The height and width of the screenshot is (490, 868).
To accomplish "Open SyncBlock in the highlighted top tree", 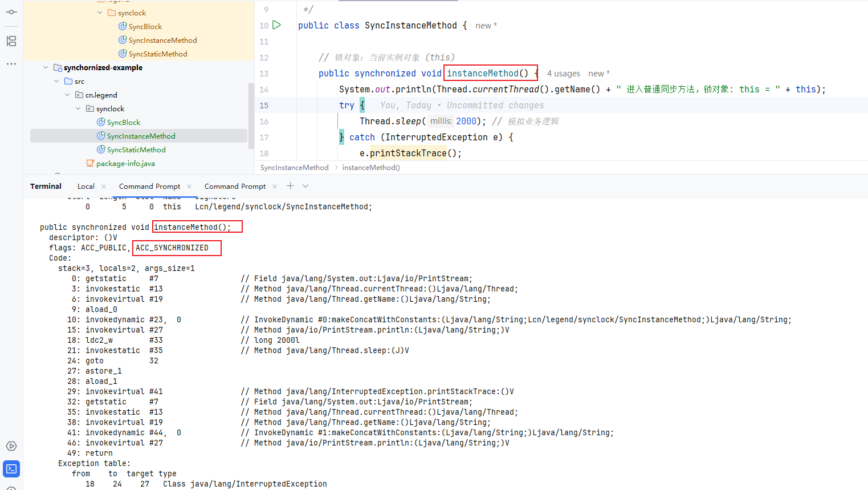I will coord(145,26).
